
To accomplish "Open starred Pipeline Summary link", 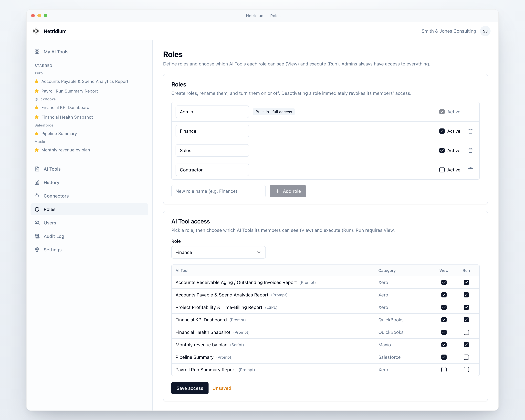I will (59, 133).
